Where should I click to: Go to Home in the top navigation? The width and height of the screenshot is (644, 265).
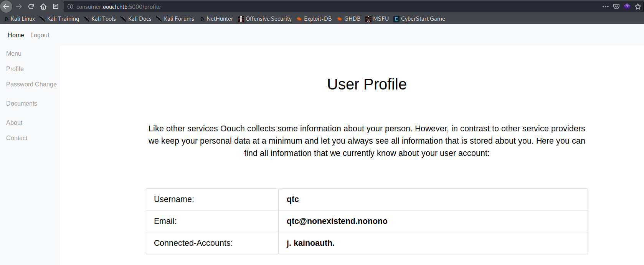16,35
